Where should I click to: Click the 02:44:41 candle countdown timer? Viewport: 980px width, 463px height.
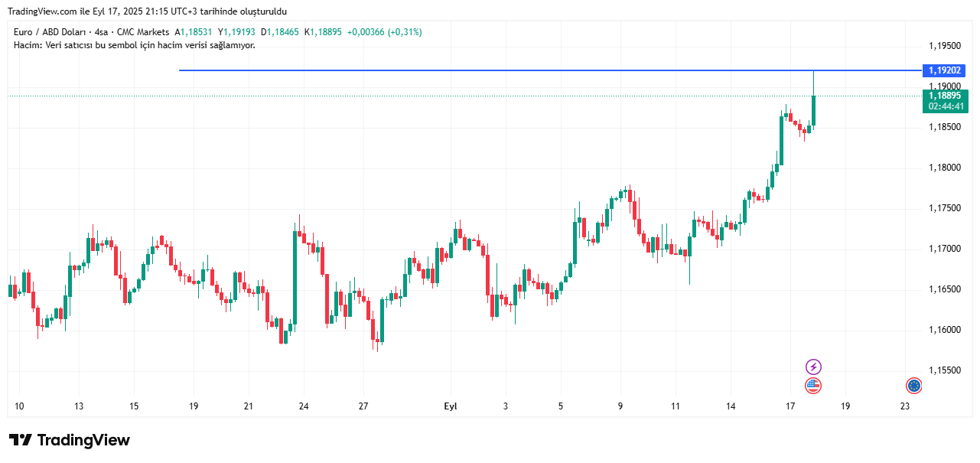pyautogui.click(x=945, y=106)
